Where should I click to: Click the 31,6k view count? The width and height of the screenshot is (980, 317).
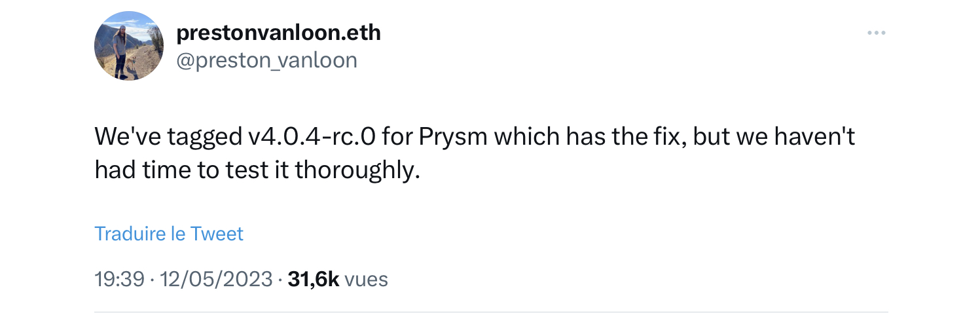click(x=313, y=280)
